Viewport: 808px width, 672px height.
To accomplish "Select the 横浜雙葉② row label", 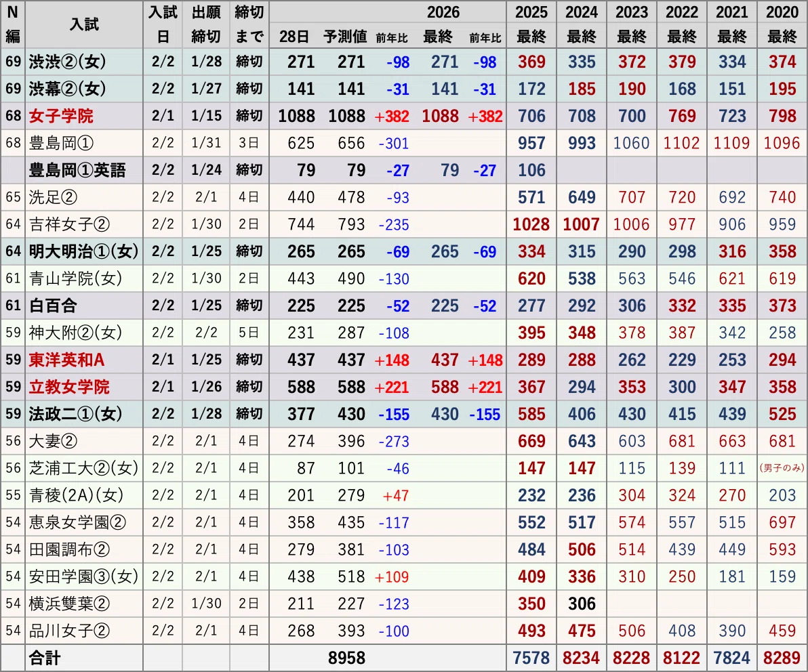I will coord(70,604).
